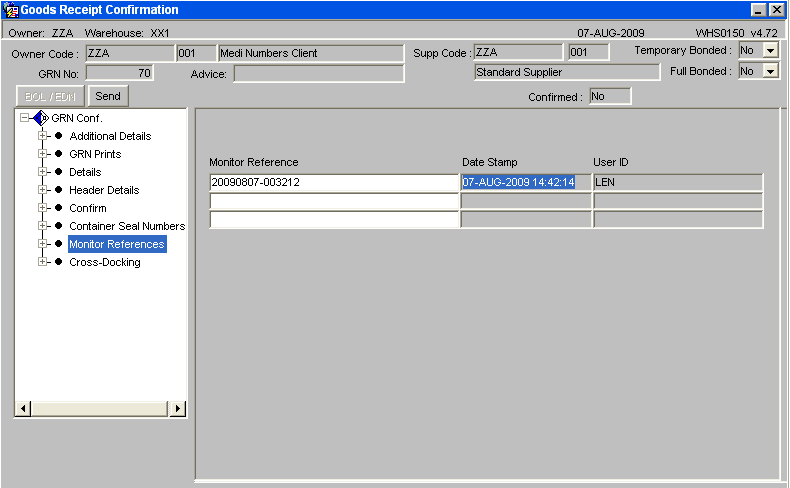Click the Standard Supplier field
This screenshot has width=790, height=488.
(x=567, y=72)
